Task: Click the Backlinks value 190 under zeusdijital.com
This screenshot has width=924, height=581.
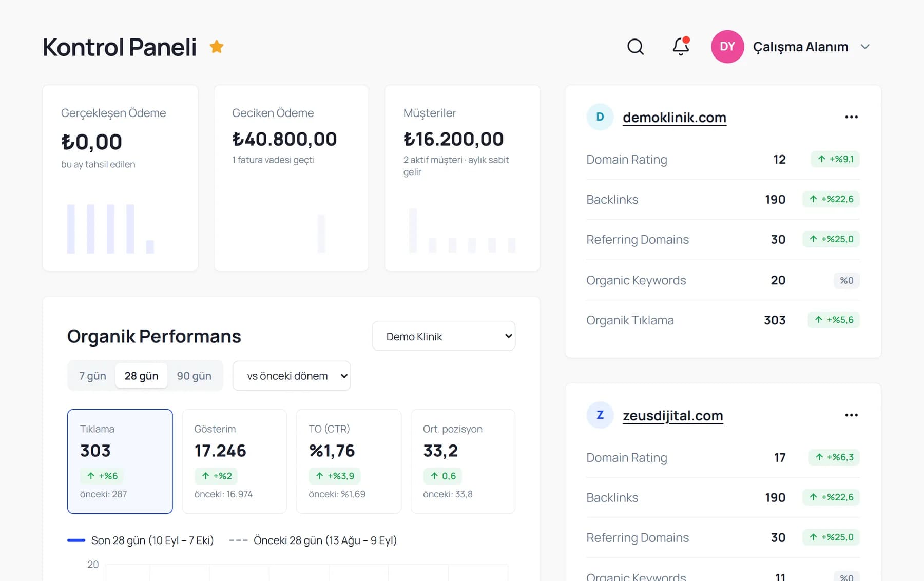Action: (x=775, y=497)
